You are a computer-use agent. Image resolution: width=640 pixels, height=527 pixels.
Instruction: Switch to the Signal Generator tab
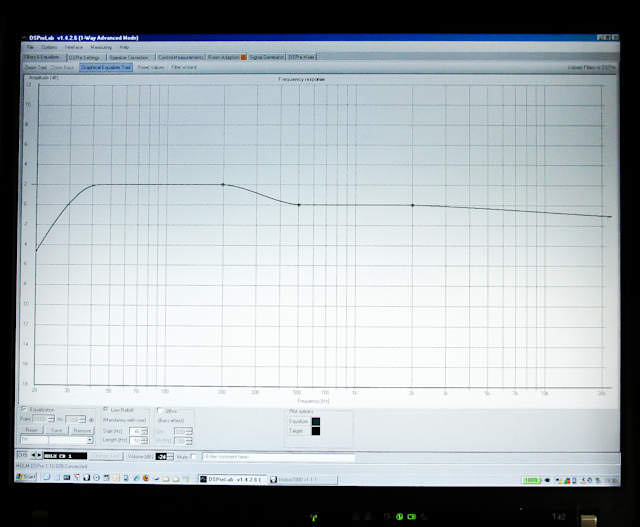[x=266, y=57]
